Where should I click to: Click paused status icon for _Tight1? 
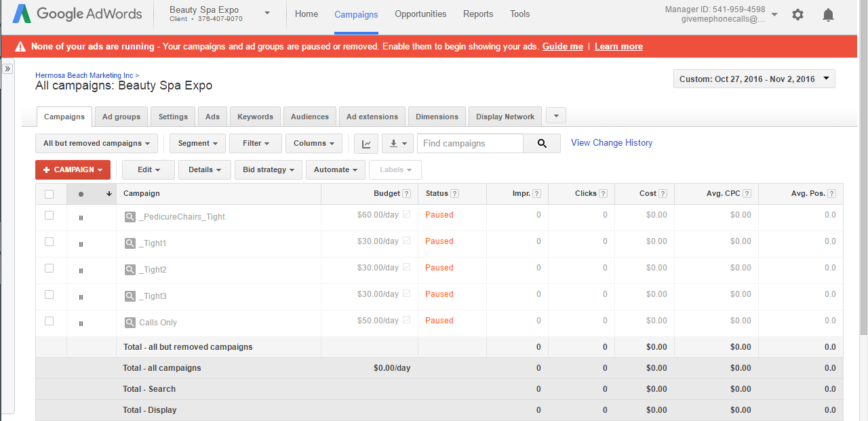click(81, 244)
